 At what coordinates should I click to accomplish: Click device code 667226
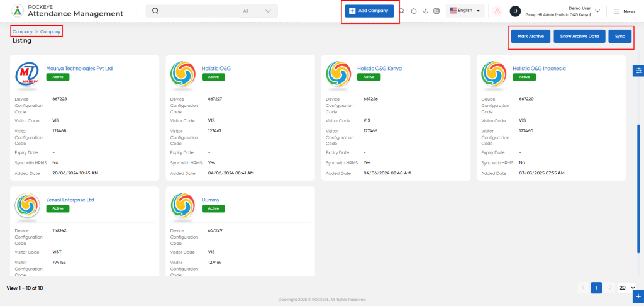371,99
